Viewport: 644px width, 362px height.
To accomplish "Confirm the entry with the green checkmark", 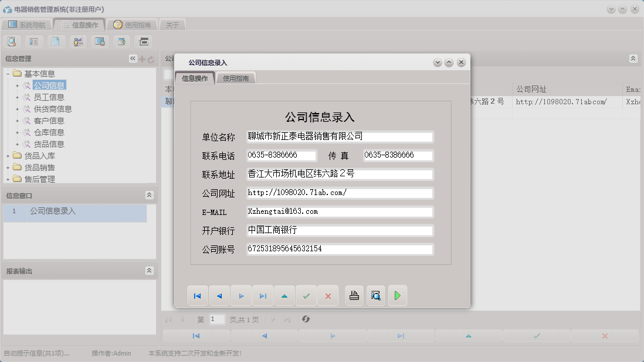I will coord(306,295).
